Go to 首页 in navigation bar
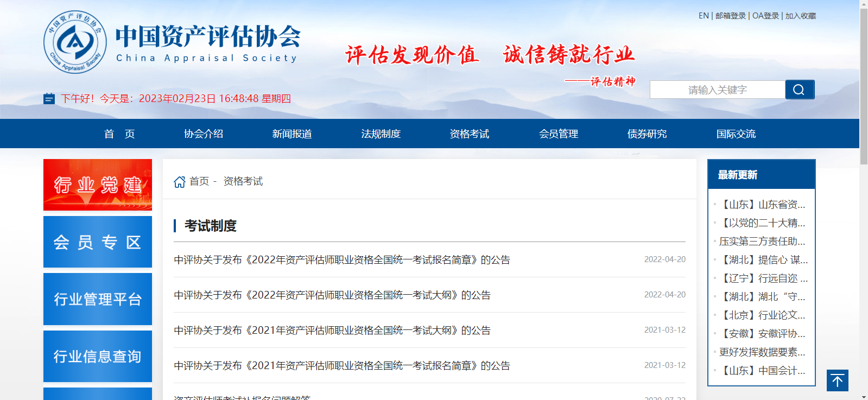This screenshot has height=400, width=868. tap(119, 134)
